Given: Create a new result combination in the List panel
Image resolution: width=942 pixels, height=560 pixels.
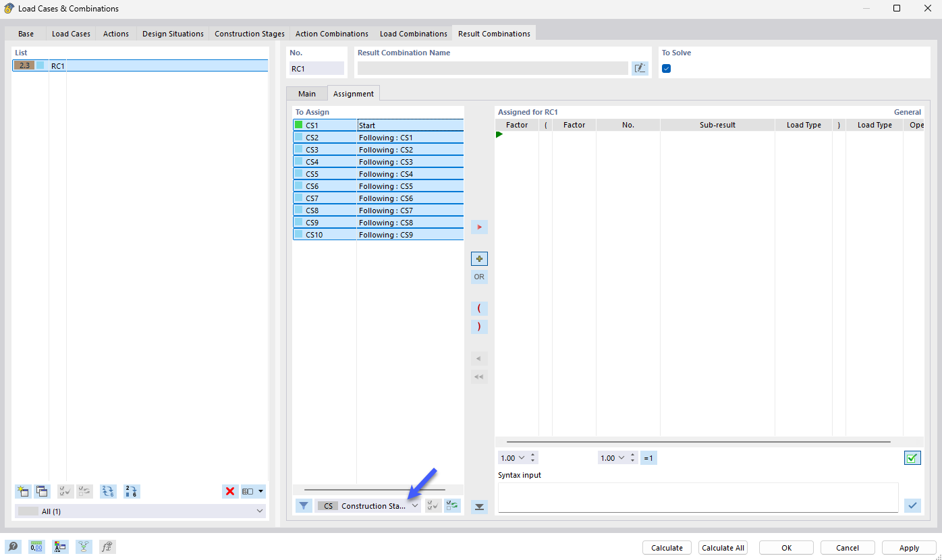Looking at the screenshot, I should click(24, 491).
